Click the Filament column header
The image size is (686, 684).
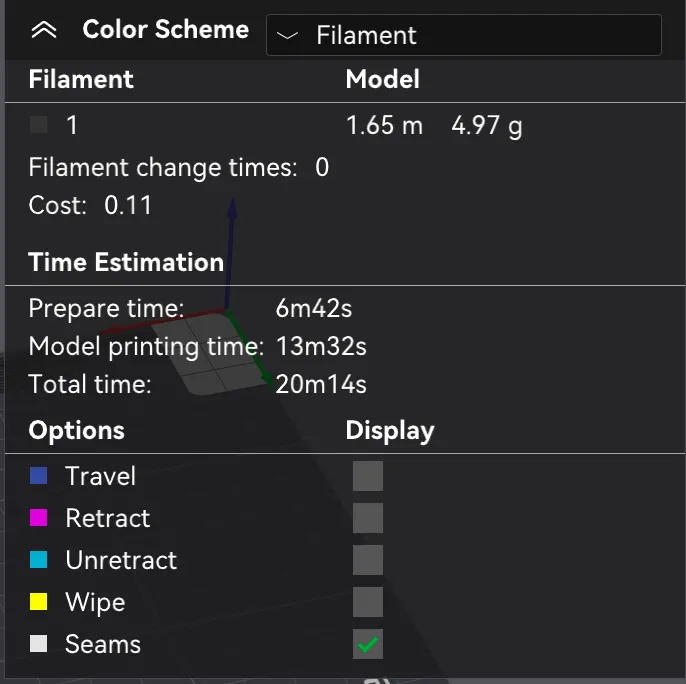click(x=81, y=79)
